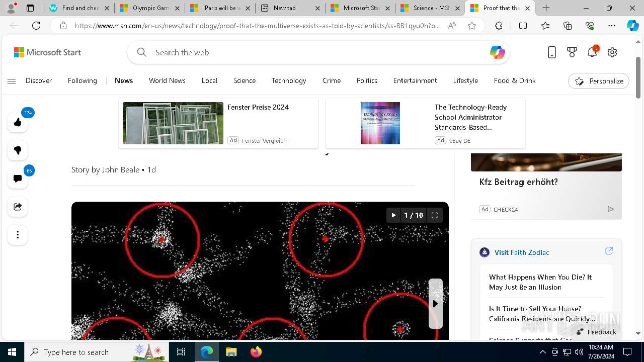This screenshot has width=644, height=362.
Task: Open the settings gear icon in header
Action: click(x=612, y=52)
